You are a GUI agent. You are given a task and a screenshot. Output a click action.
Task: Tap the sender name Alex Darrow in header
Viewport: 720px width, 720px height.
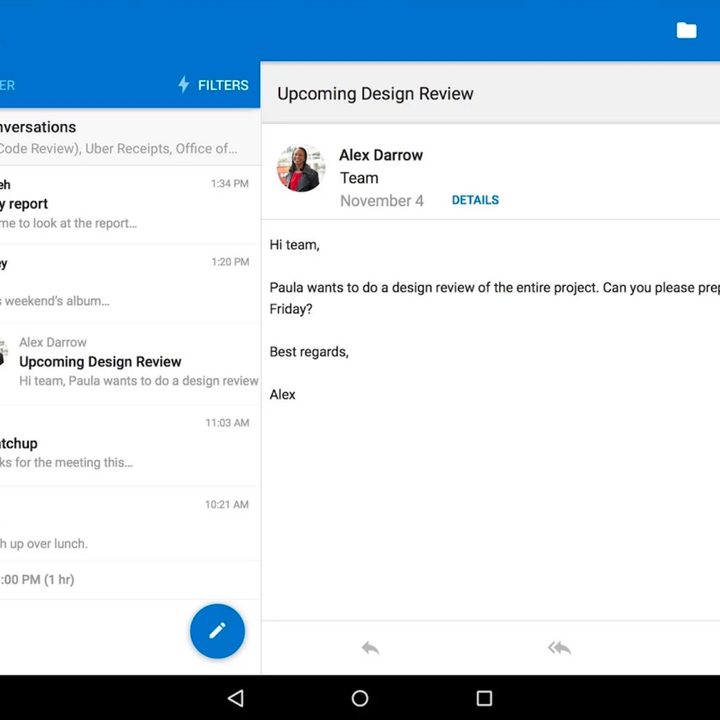pyautogui.click(x=381, y=155)
